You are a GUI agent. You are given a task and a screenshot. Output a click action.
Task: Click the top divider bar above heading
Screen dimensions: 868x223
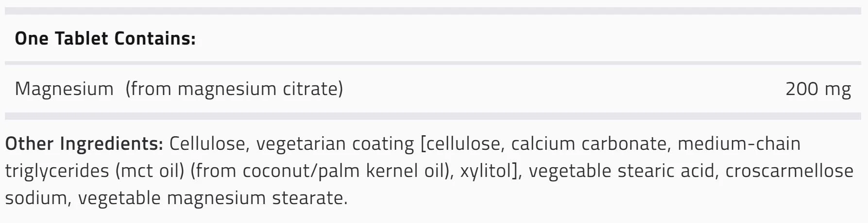pos(433,11)
